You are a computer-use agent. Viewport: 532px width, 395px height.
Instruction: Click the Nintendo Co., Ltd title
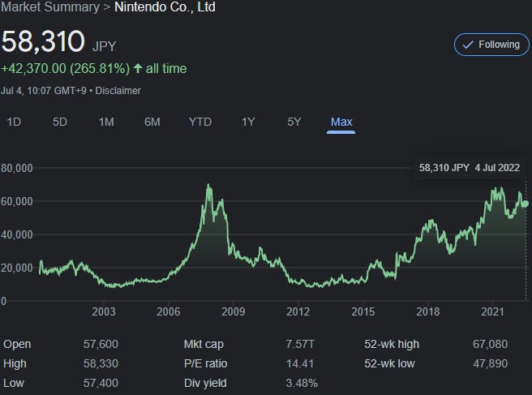tap(165, 6)
